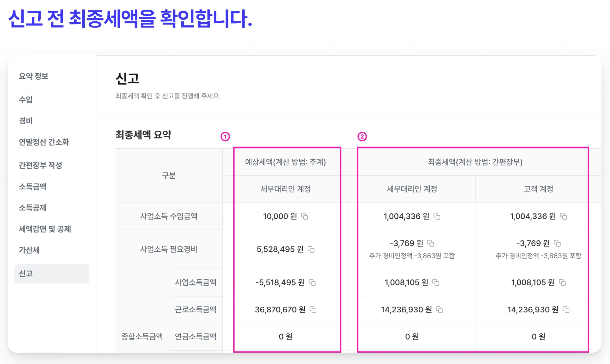
Task: Copy customer account's 1,008,105 원 income value
Action: coord(562,282)
